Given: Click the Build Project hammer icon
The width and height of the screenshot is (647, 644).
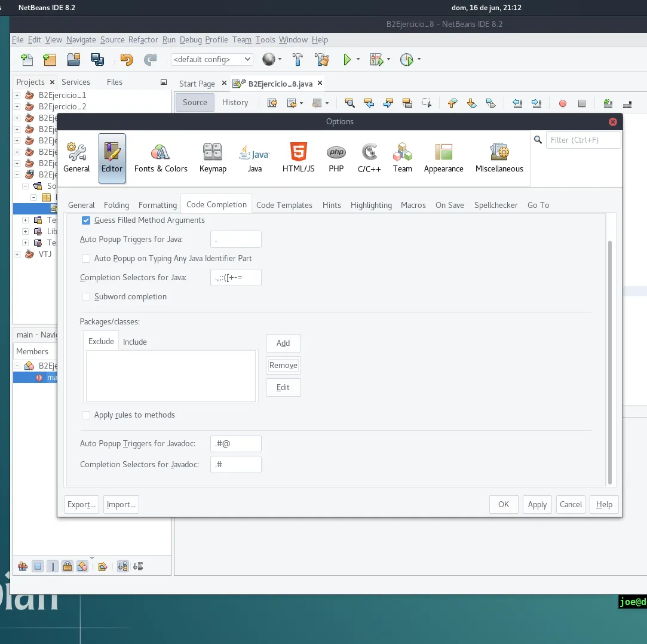Looking at the screenshot, I should pos(298,59).
